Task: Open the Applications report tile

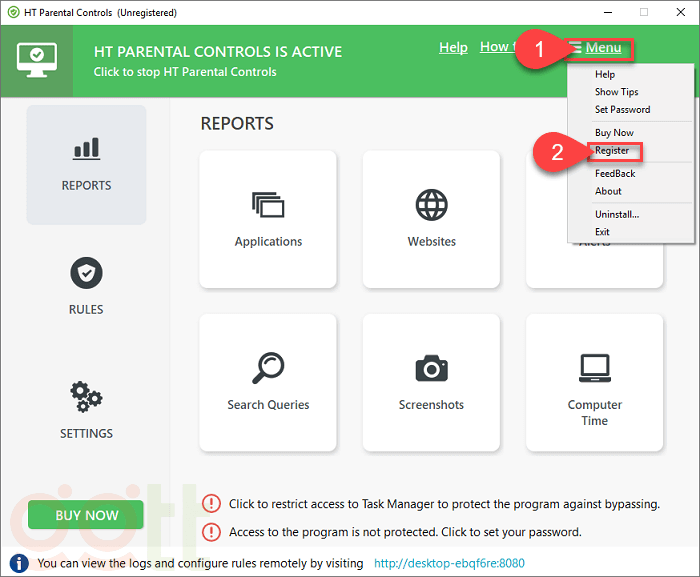Action: click(x=268, y=219)
